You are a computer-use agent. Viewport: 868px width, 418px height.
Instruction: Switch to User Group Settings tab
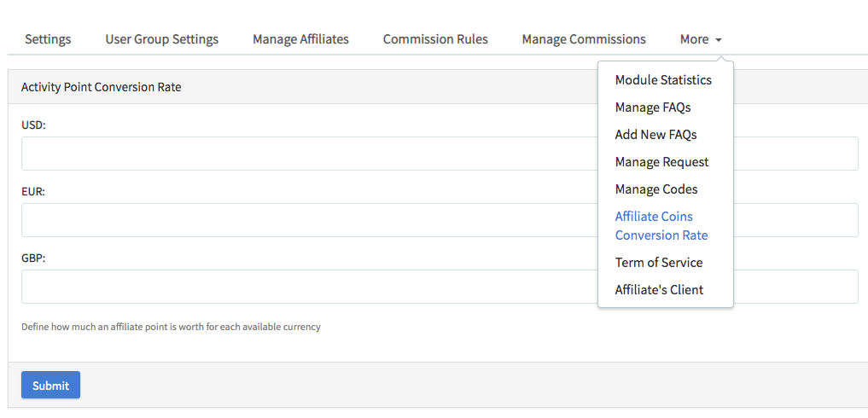[161, 39]
